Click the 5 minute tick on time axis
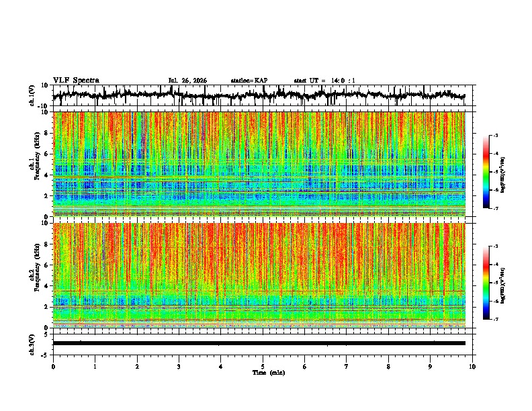This screenshot has width=532, height=411. pyautogui.click(x=263, y=367)
